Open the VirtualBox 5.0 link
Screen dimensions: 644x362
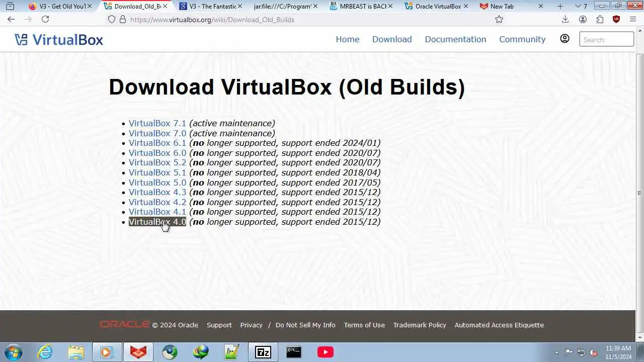click(x=157, y=183)
